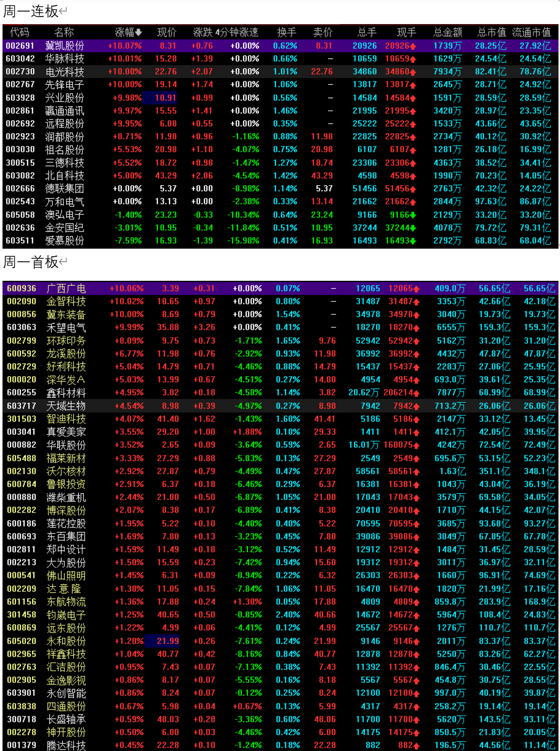The image size is (560, 751).
Task: Select 金逸影视 stock name
Action: coord(66,681)
